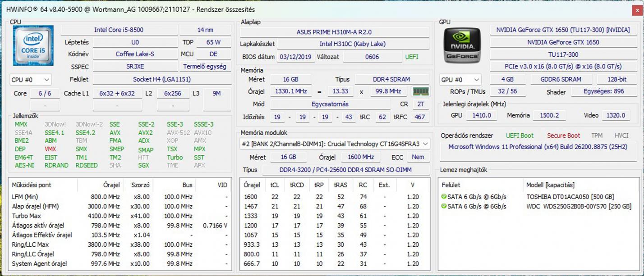
Task: Click the SR3XE SSPEC value
Action: click(135, 67)
